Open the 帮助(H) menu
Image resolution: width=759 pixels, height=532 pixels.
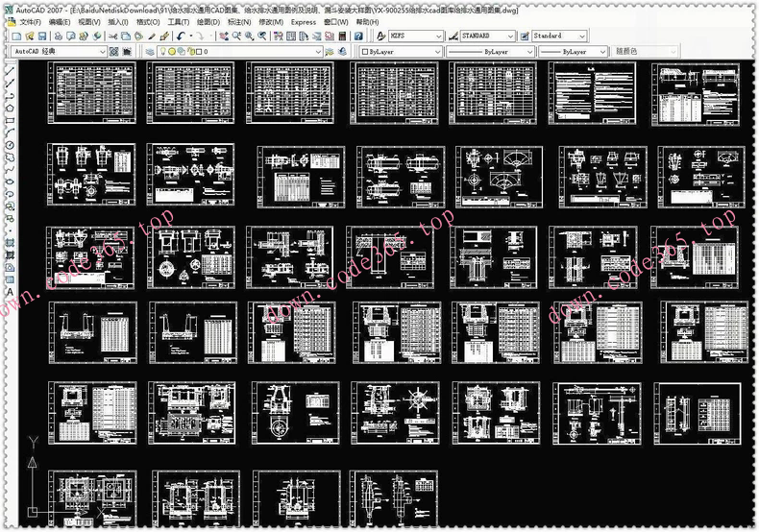click(367, 21)
